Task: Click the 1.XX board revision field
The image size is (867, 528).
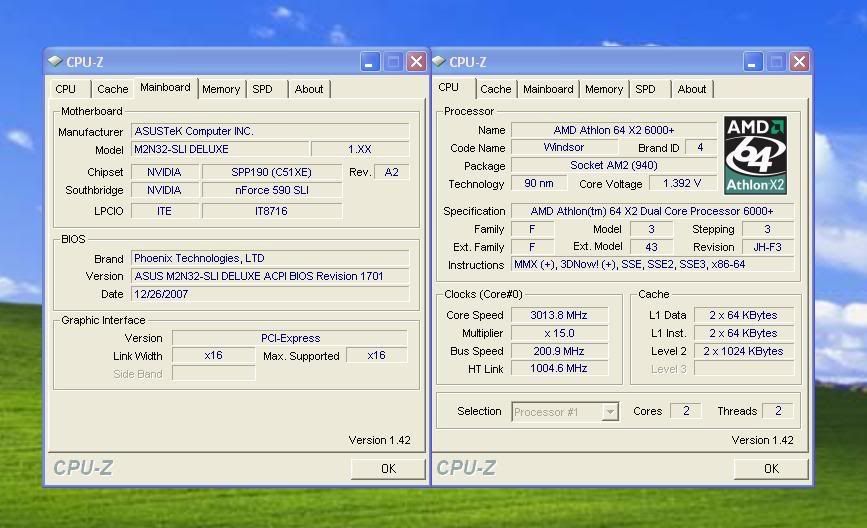Action: (x=360, y=149)
